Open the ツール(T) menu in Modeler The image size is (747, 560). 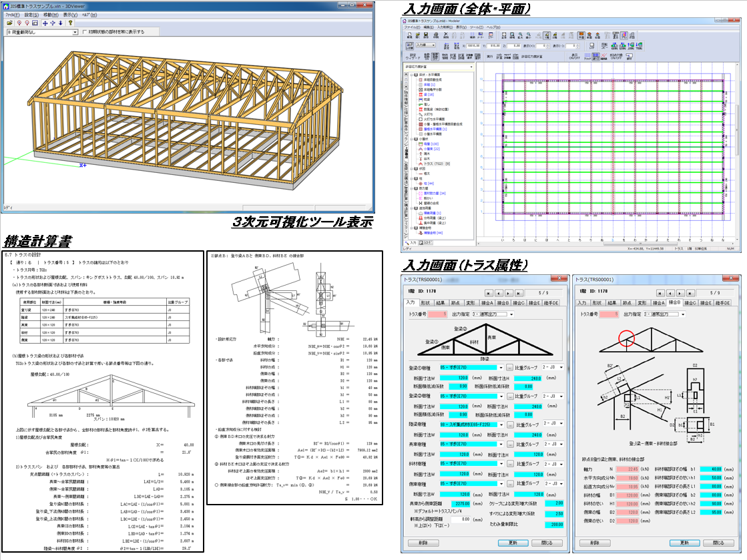pos(477,27)
